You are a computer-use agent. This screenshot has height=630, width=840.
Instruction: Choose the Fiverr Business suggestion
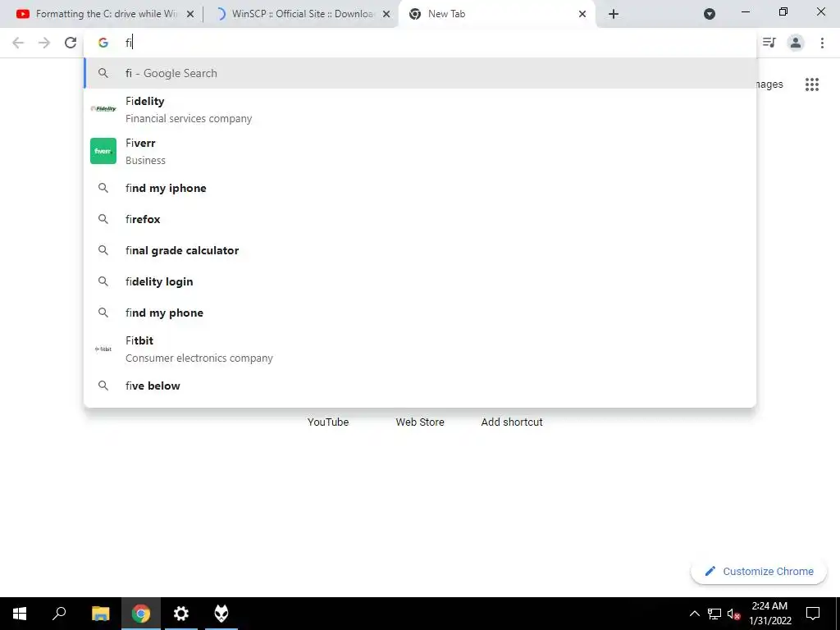point(420,151)
